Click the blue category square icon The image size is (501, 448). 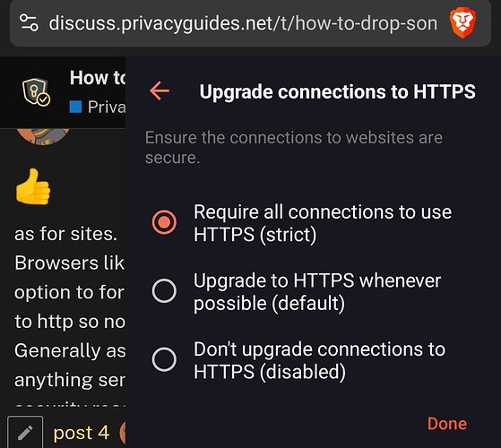[75, 107]
